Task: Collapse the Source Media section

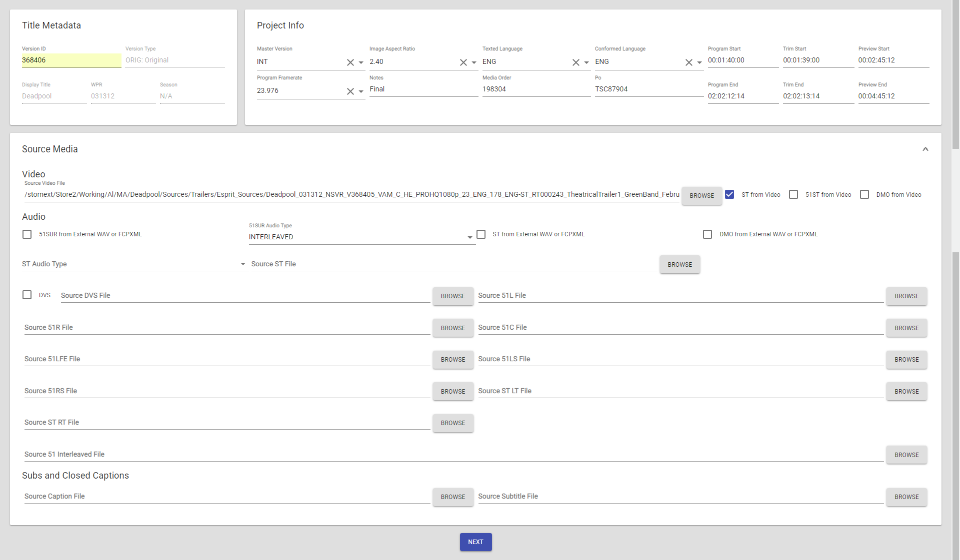Action: 925,149
